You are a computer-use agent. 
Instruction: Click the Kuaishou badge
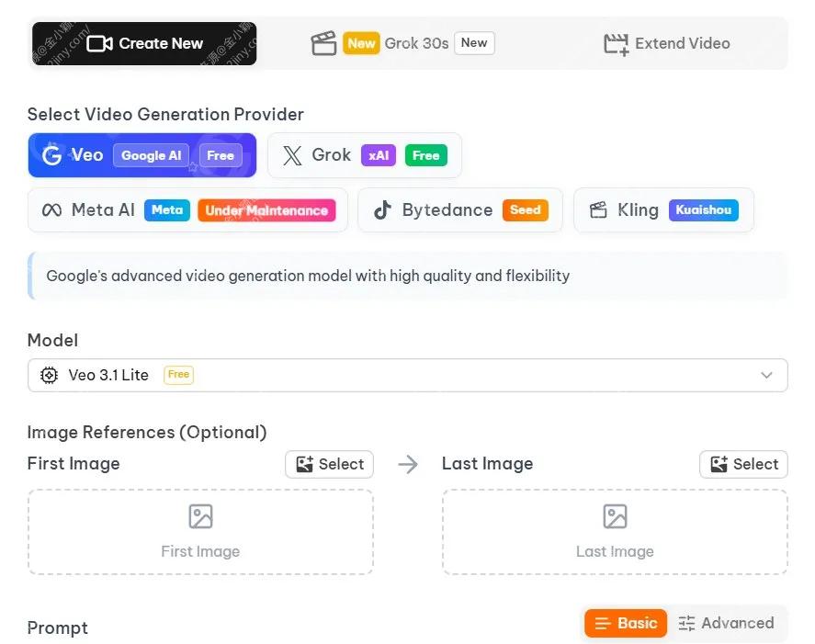(x=704, y=210)
